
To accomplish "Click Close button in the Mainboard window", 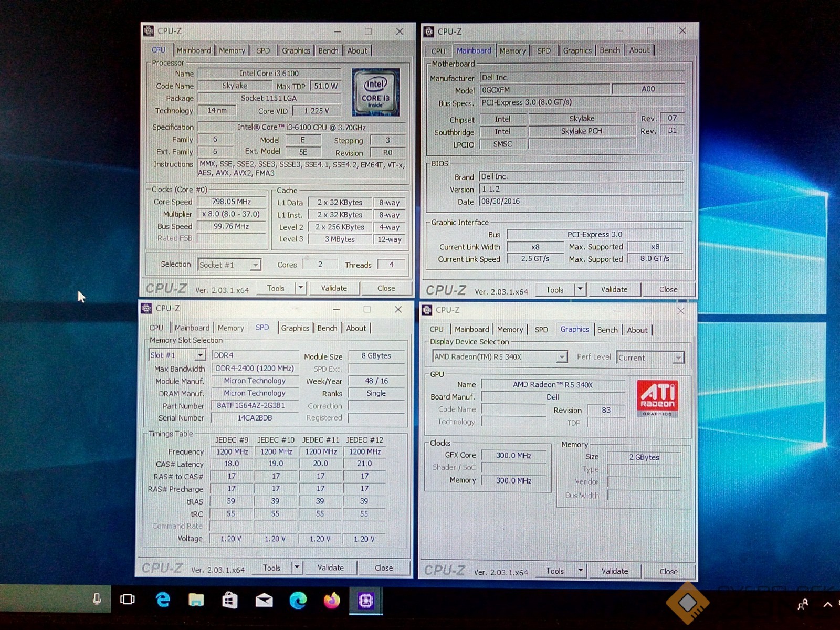I will click(x=668, y=289).
